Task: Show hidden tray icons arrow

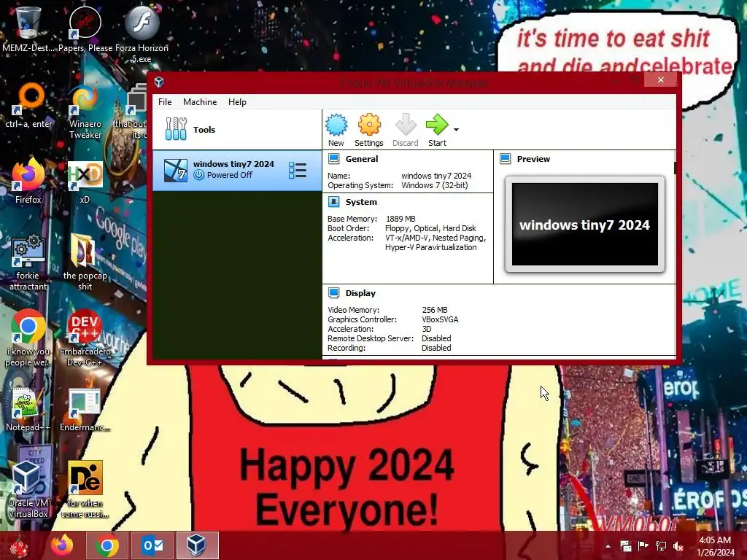Action: [x=608, y=546]
